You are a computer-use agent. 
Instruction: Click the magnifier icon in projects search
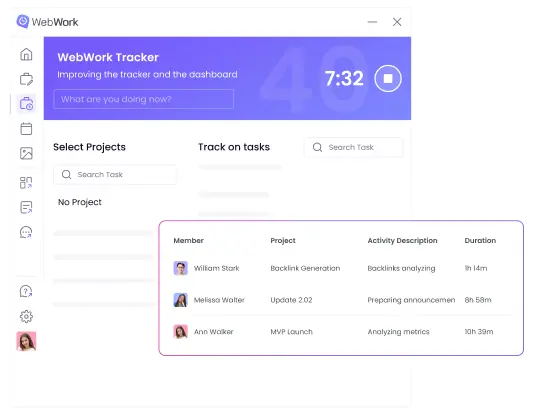click(x=67, y=175)
